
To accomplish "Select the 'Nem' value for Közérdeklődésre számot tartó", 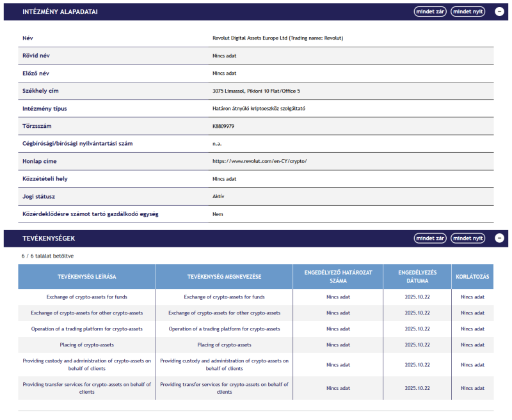I will pos(218,214).
